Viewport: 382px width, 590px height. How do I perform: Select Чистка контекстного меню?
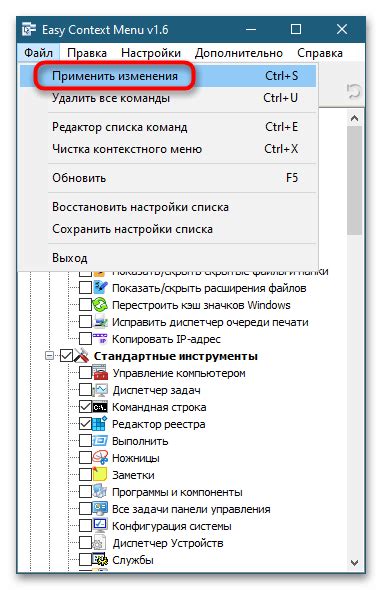coord(168,149)
